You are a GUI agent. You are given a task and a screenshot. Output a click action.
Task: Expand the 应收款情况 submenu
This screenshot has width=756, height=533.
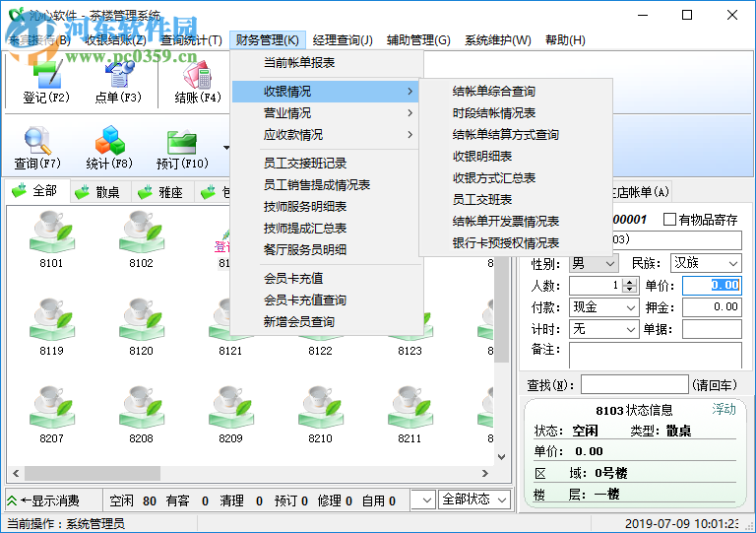click(326, 135)
